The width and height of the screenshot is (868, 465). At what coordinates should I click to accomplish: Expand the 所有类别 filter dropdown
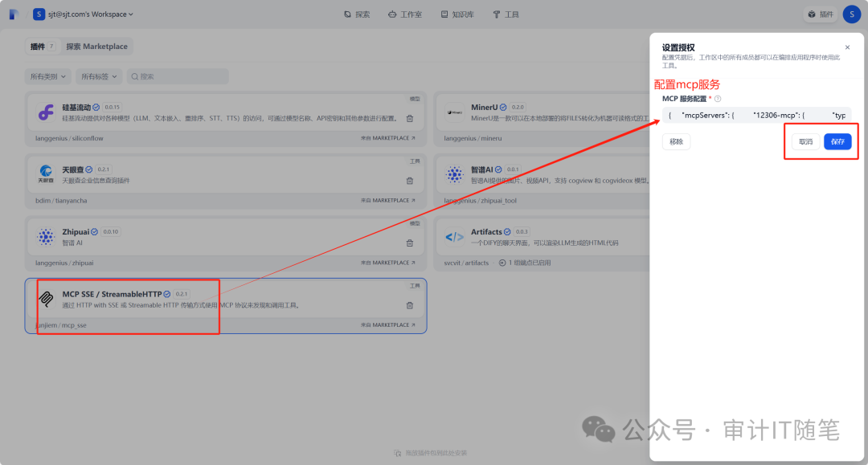48,77
